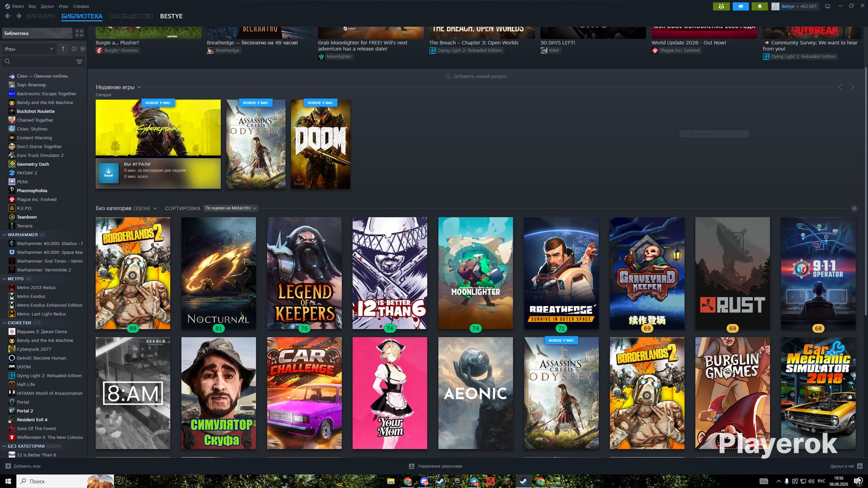Open advanced filter options beside search
The height and width of the screenshot is (488, 868).
pos(79,61)
